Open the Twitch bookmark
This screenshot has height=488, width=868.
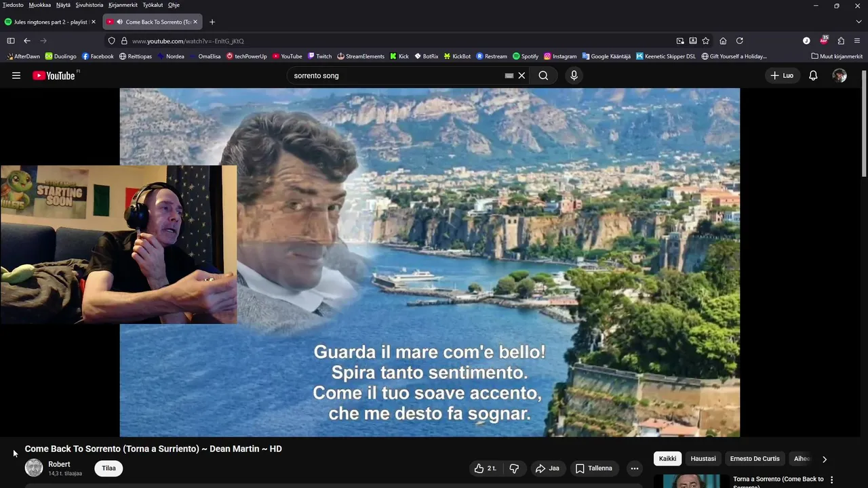(319, 56)
